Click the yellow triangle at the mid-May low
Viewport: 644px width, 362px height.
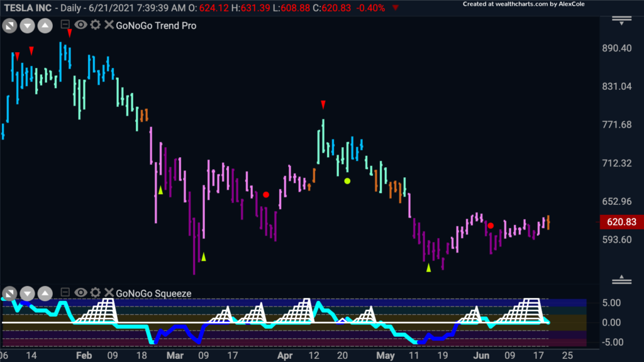(x=428, y=268)
